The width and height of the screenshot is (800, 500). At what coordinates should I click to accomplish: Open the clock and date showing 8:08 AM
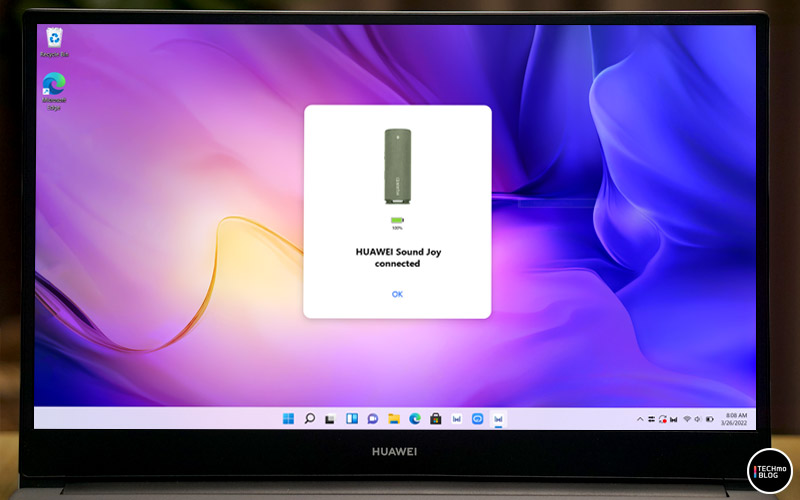[734, 419]
